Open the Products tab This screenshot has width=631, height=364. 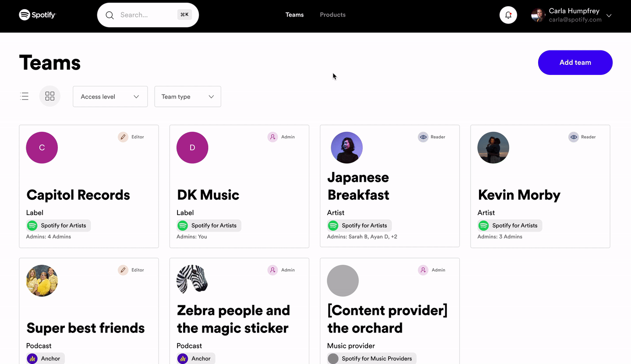click(333, 15)
